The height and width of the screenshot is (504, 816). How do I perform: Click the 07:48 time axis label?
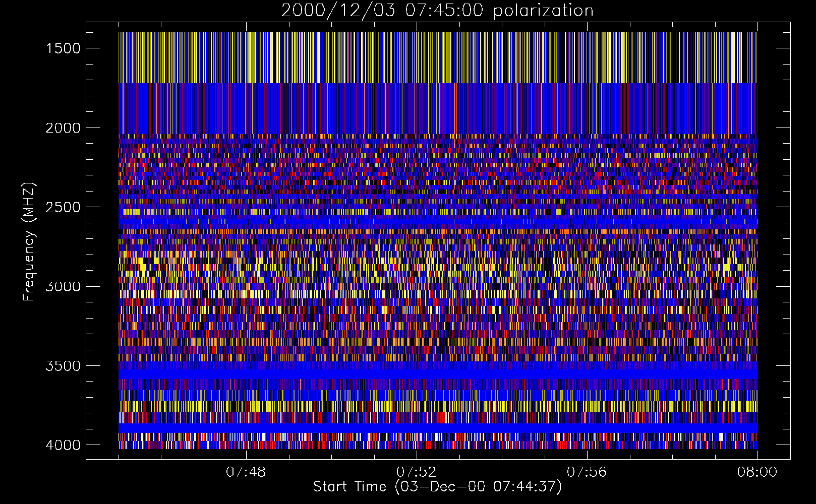point(246,472)
